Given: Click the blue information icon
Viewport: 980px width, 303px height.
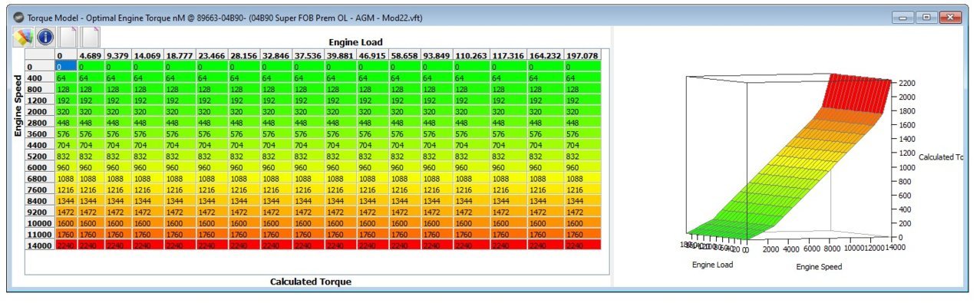Looking at the screenshot, I should pos(45,37).
